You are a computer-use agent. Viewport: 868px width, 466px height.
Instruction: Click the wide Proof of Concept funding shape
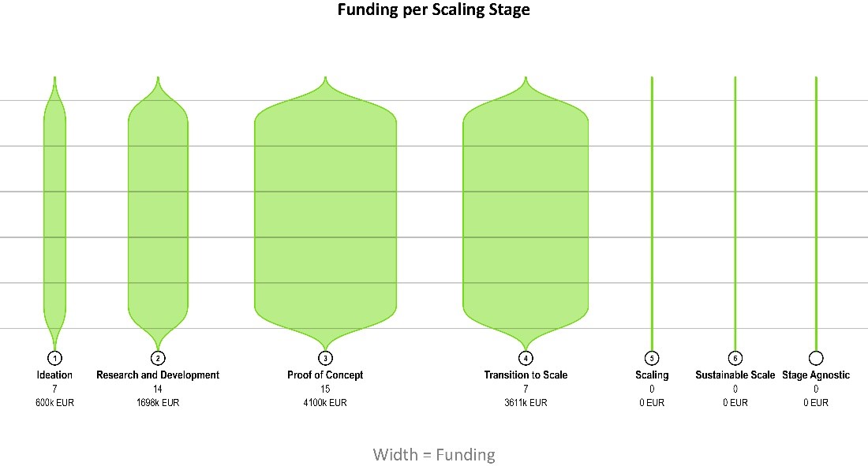tap(325, 213)
